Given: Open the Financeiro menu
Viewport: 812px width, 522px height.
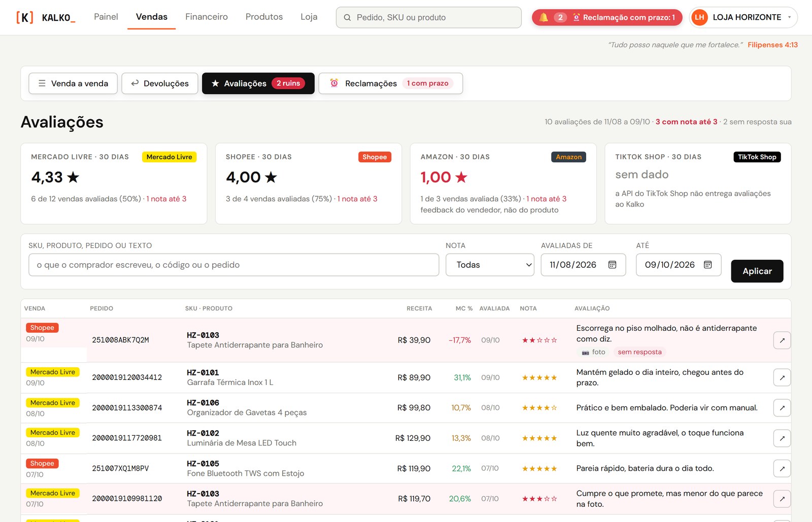Looking at the screenshot, I should click(207, 17).
